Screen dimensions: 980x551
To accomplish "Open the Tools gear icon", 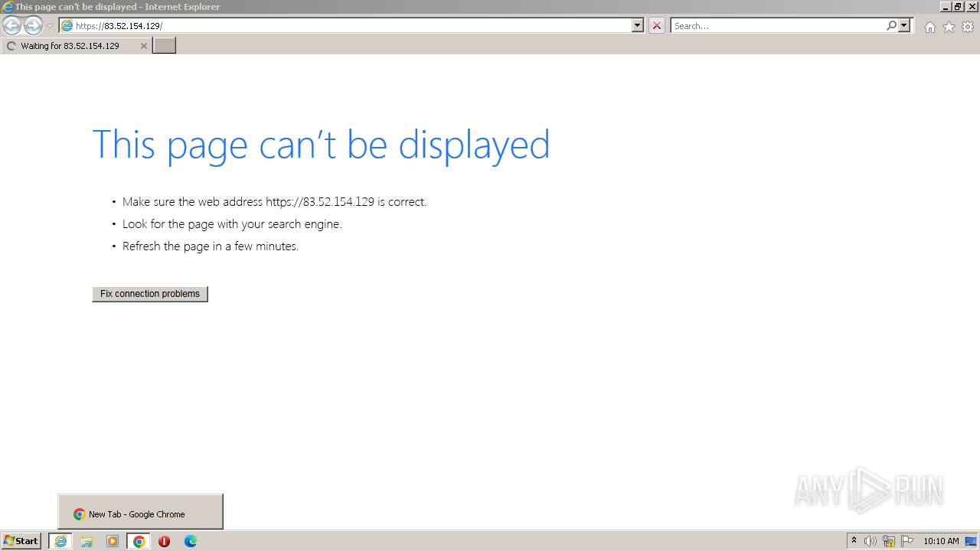I will (968, 27).
